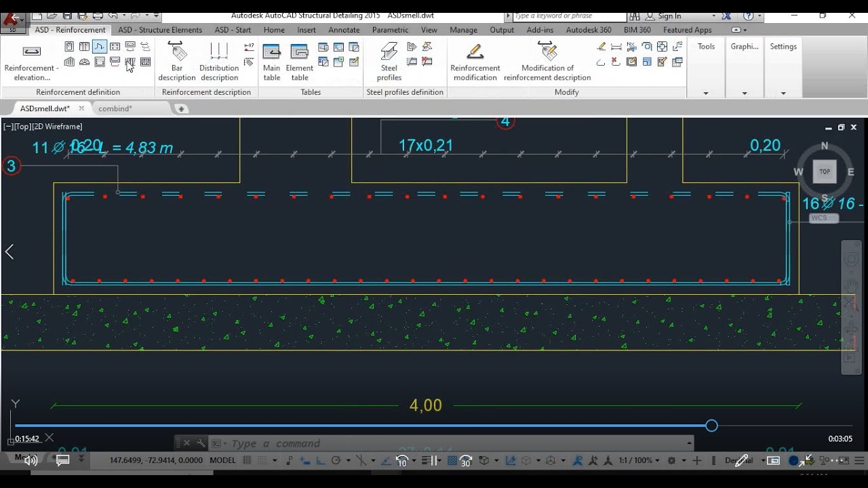Viewport: 868px width, 488px height.
Task: Open the Manage ribbon tab
Action: (x=463, y=30)
